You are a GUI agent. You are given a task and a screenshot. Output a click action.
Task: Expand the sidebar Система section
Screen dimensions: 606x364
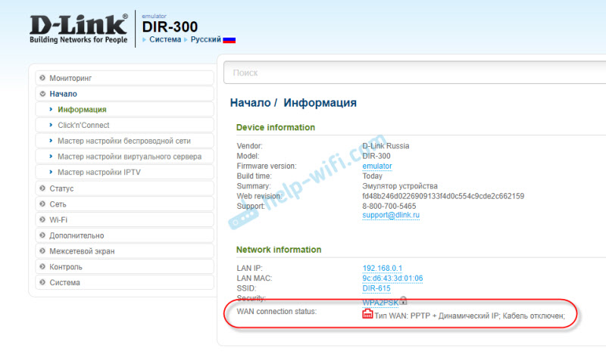click(x=124, y=282)
